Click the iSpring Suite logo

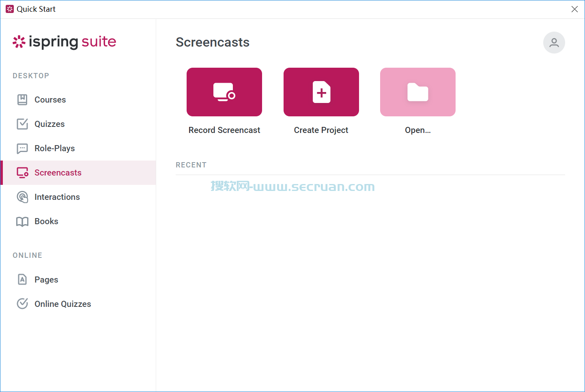click(x=65, y=42)
